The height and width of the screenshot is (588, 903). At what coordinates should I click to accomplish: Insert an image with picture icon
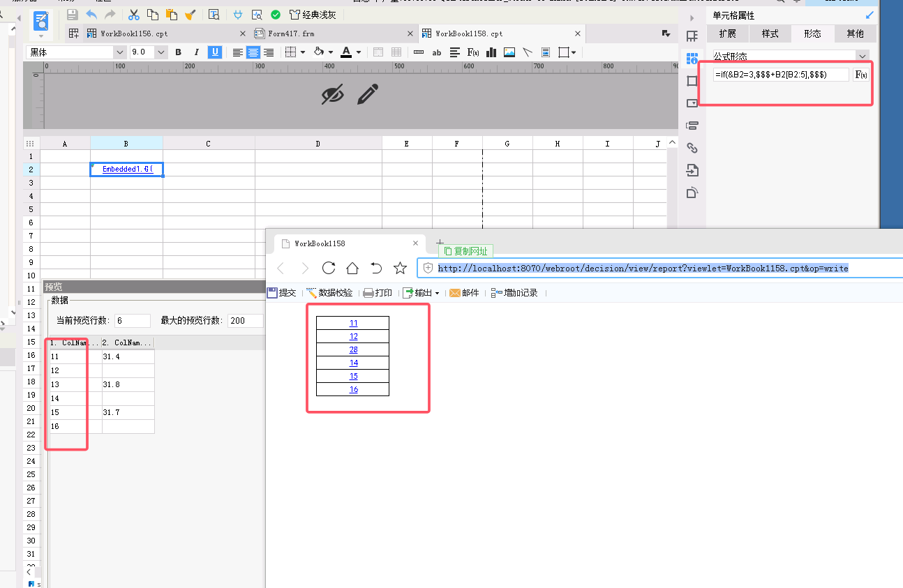[509, 52]
